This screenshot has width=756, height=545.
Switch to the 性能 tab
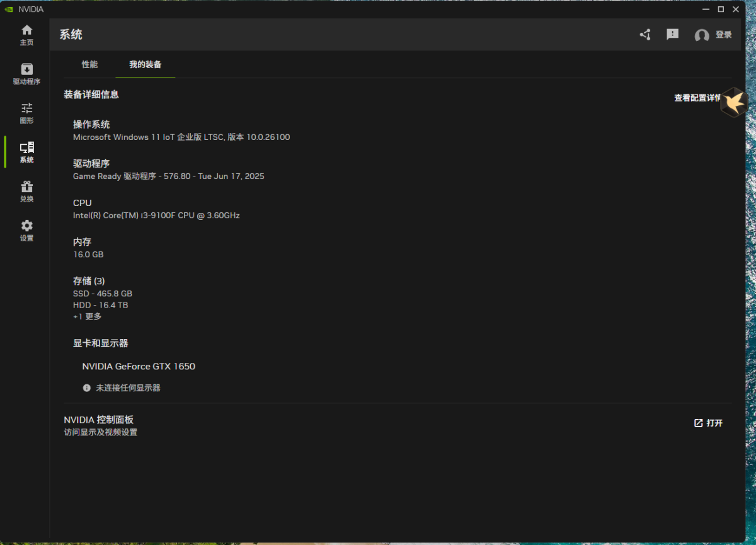pos(89,64)
